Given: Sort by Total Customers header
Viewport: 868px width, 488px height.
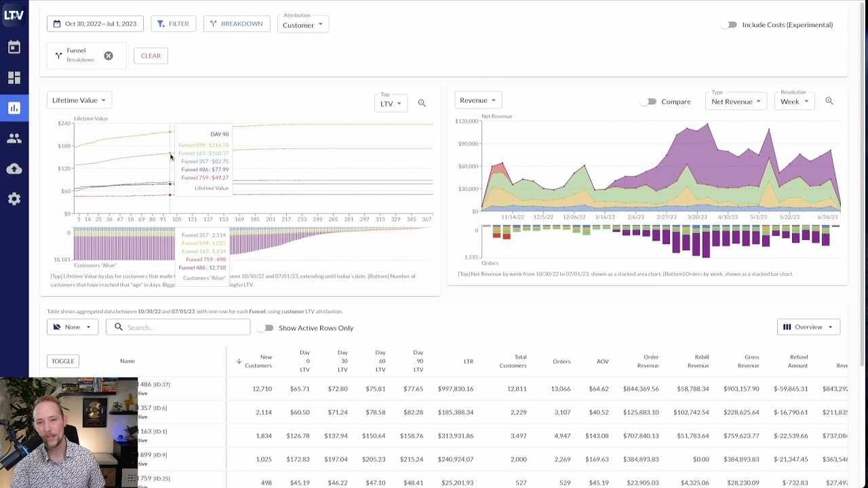Looking at the screenshot, I should [x=513, y=361].
